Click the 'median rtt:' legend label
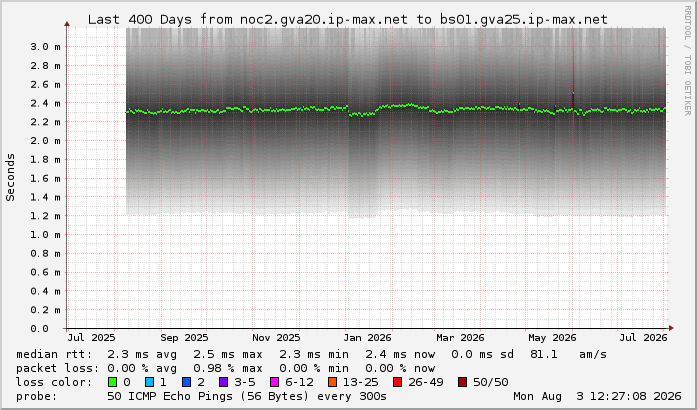The width and height of the screenshot is (697, 410). coord(55,354)
